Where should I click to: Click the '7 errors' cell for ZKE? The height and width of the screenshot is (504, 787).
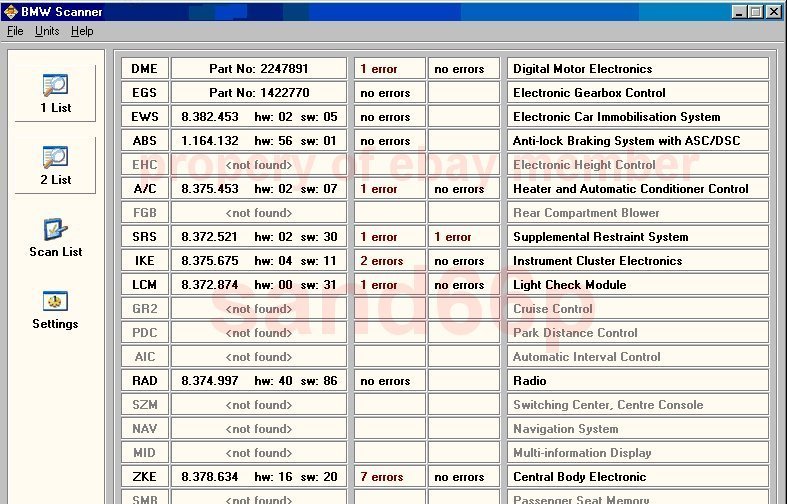pyautogui.click(x=389, y=476)
